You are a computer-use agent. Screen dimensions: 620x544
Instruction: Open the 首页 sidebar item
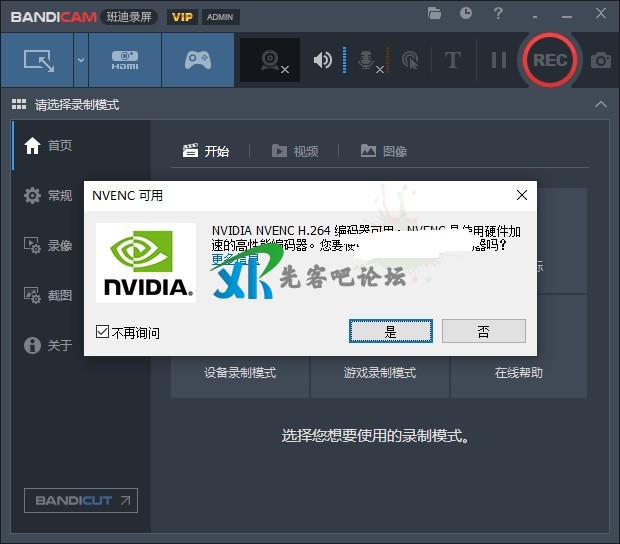pos(60,146)
